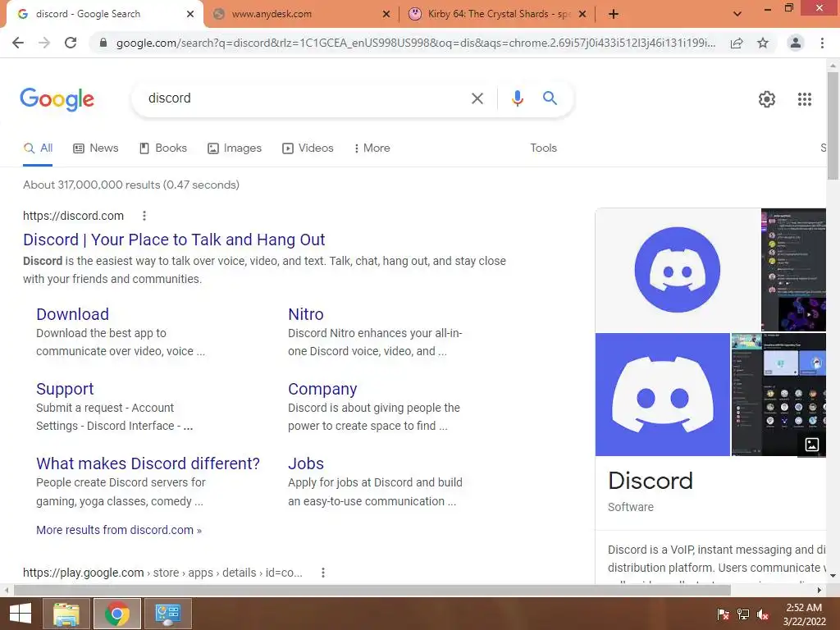The image size is (840, 630).
Task: Go to the Google logo homepage
Action: [57, 99]
